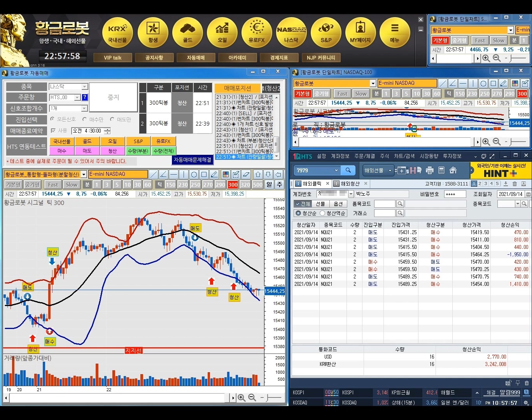Toggle 사용 checkbox for 매매종료예약
Viewport: 532px width, 420px height.
coord(53,131)
